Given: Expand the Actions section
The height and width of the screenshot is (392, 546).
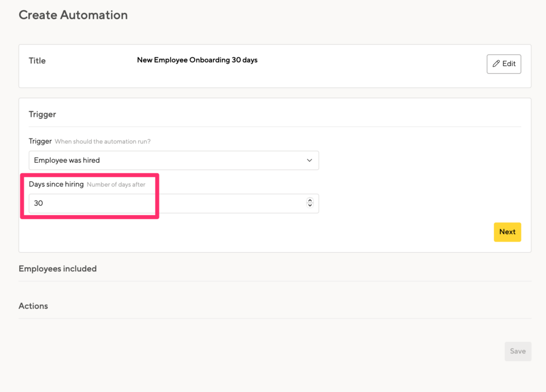Looking at the screenshot, I should click(33, 306).
